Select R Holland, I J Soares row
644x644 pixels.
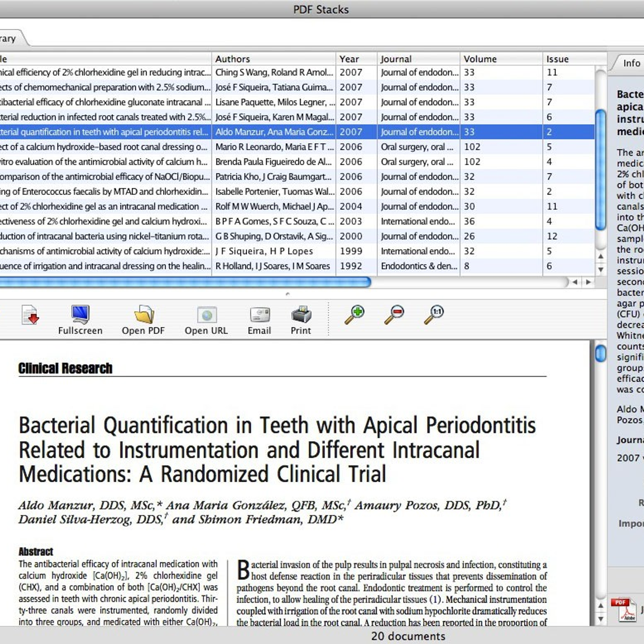[x=297, y=266]
